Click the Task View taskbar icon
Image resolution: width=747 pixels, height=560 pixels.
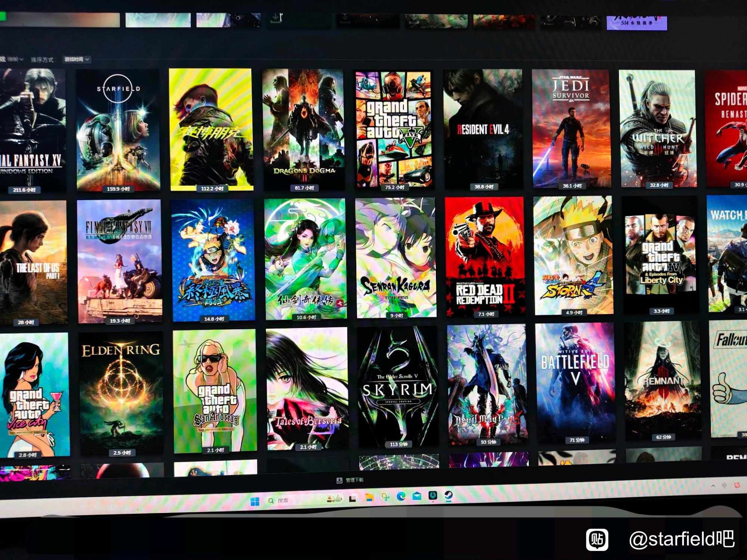(x=353, y=498)
